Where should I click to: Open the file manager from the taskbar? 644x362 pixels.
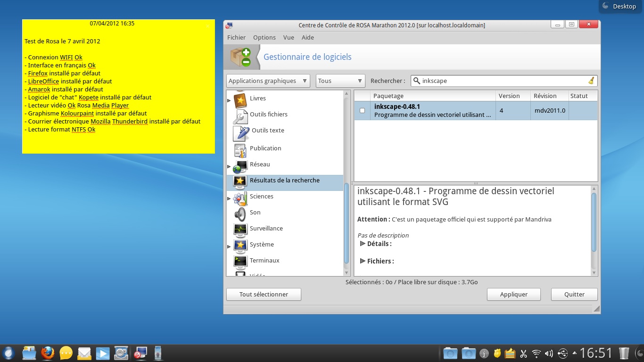pos(29,353)
